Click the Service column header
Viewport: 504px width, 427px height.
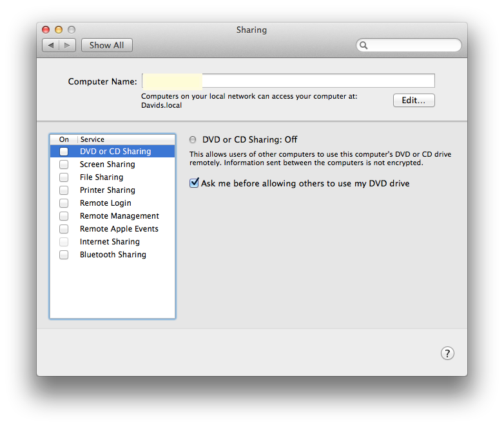coord(126,139)
